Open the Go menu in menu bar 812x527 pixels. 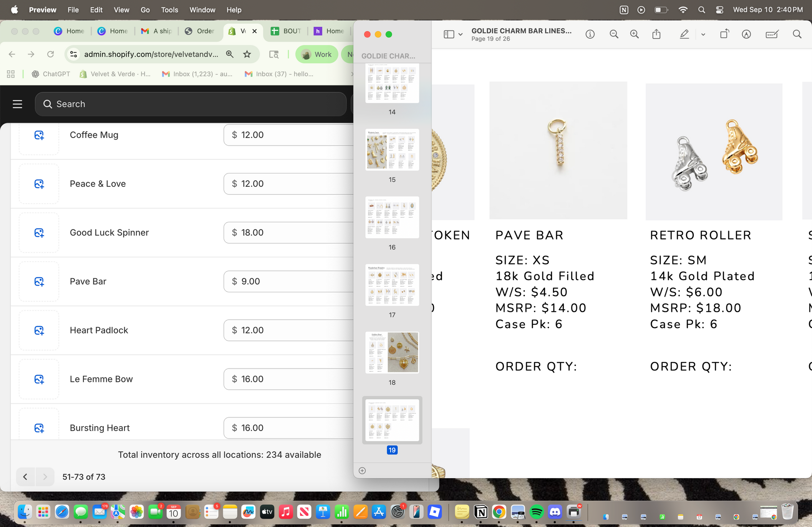click(145, 10)
